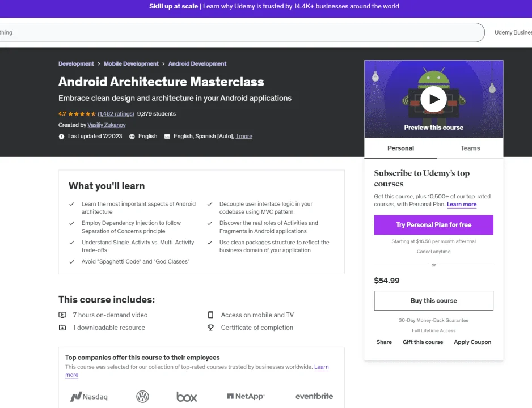Image resolution: width=532 pixels, height=408 pixels.
Task: Click the star rating icons
Action: [x=82, y=114]
